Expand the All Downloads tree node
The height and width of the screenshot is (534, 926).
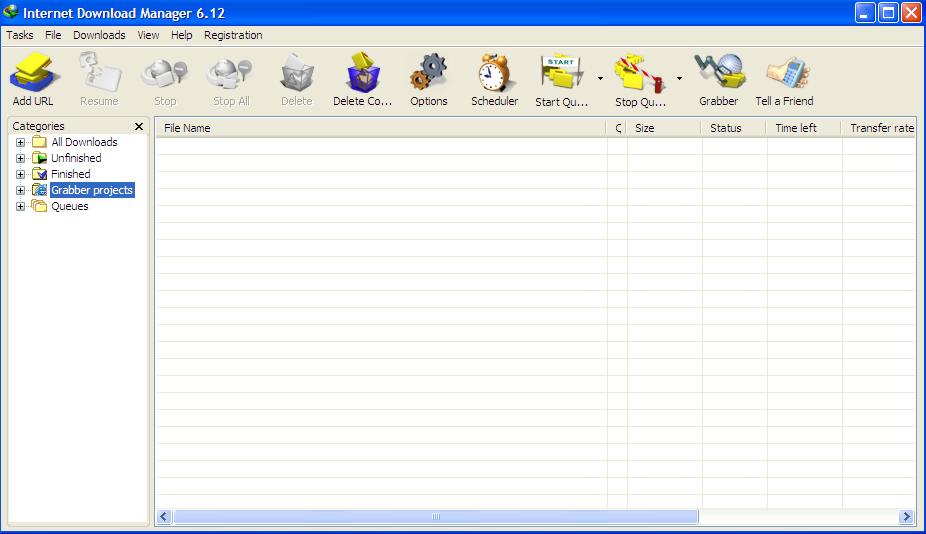coord(21,142)
